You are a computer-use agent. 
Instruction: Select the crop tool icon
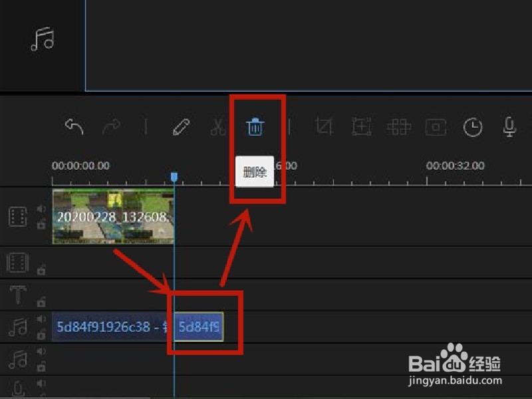324,126
